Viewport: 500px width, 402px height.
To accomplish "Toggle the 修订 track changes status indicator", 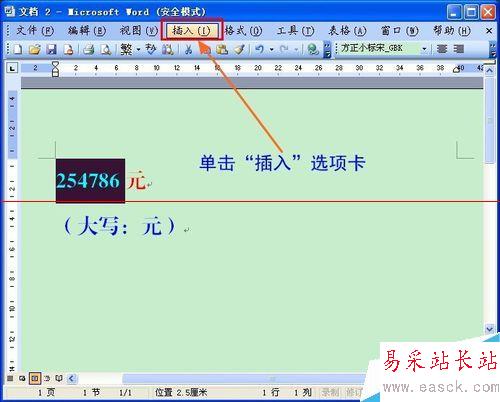I will [x=354, y=392].
